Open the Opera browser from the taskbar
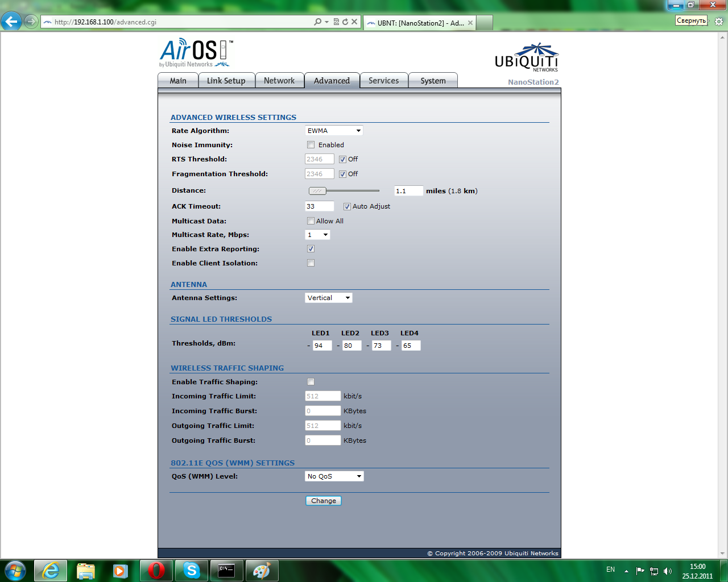The image size is (728, 582). (156, 571)
